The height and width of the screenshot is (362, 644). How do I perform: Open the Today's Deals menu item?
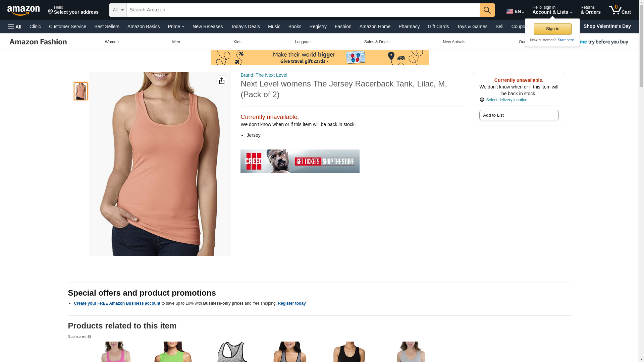click(x=245, y=26)
